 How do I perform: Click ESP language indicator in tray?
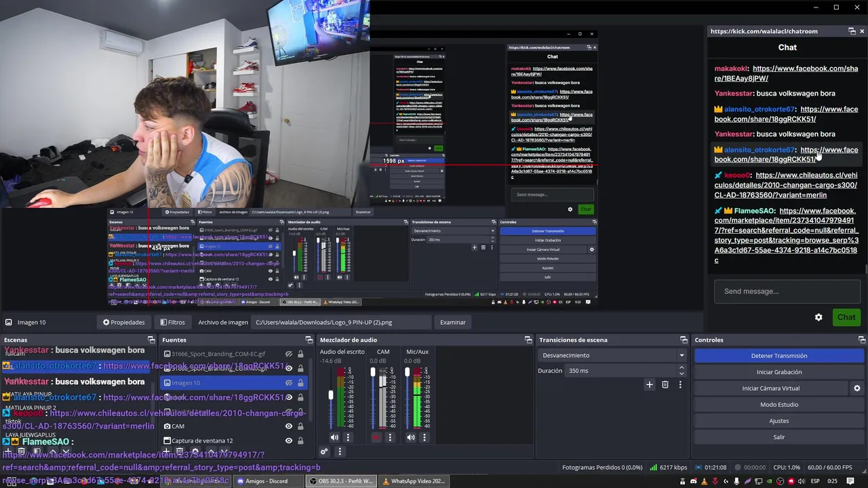point(816,481)
